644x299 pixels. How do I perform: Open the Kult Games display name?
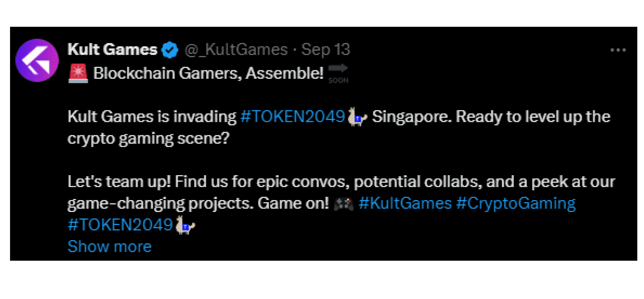click(112, 49)
